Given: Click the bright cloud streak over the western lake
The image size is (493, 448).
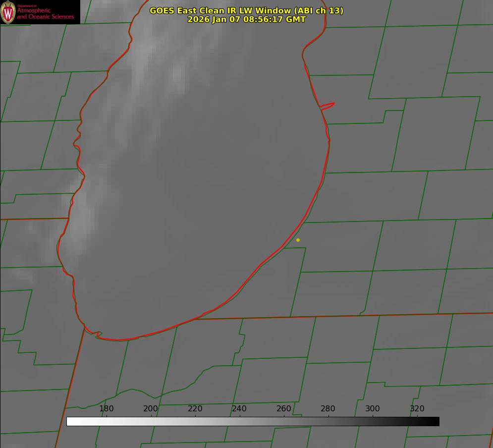Looking at the screenshot, I should pyautogui.click(x=79, y=223).
